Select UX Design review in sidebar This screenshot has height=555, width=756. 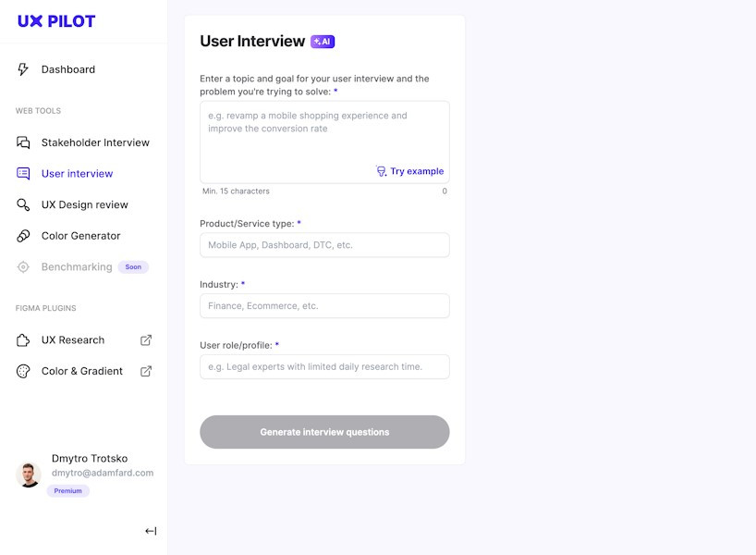coord(83,204)
